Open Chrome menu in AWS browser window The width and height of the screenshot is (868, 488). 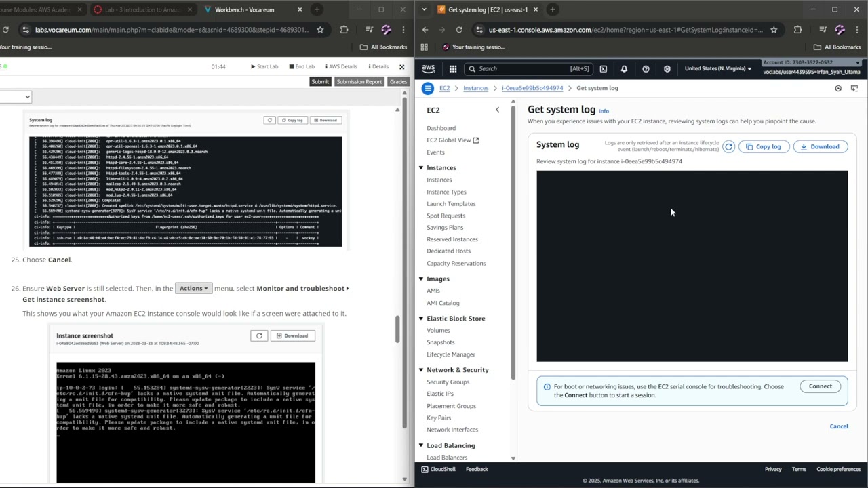[x=857, y=30]
